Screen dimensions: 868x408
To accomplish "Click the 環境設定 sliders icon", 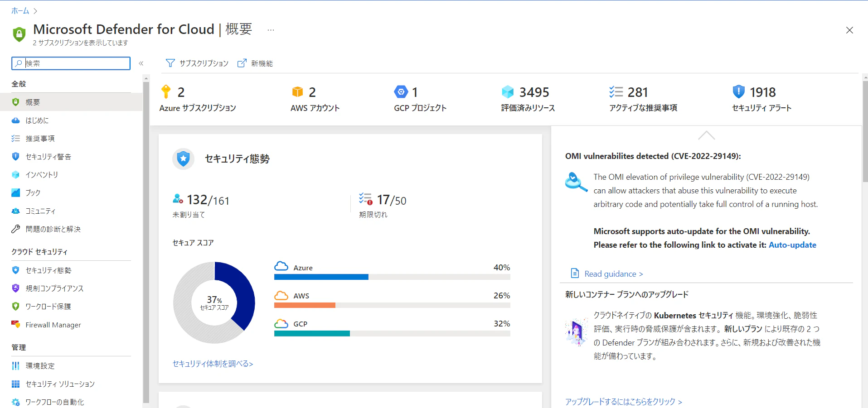I will 15,365.
